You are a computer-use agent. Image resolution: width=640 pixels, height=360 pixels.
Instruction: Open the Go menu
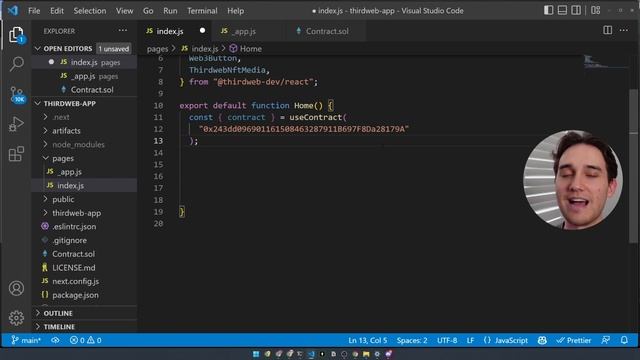click(x=148, y=11)
